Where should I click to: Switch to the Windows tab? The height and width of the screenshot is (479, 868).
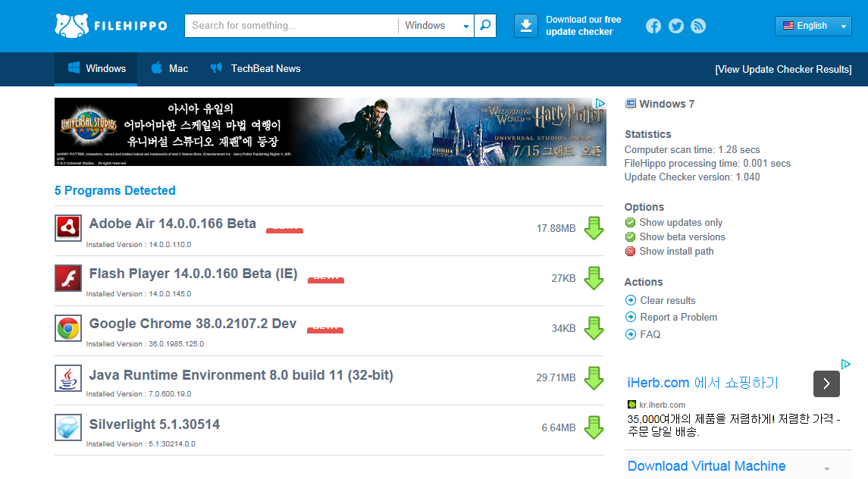[96, 69]
